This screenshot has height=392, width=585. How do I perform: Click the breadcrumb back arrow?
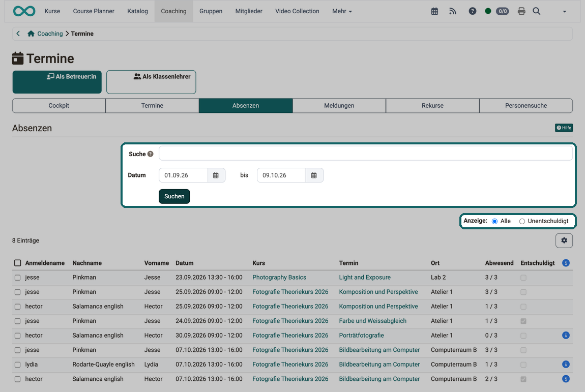[x=18, y=34]
